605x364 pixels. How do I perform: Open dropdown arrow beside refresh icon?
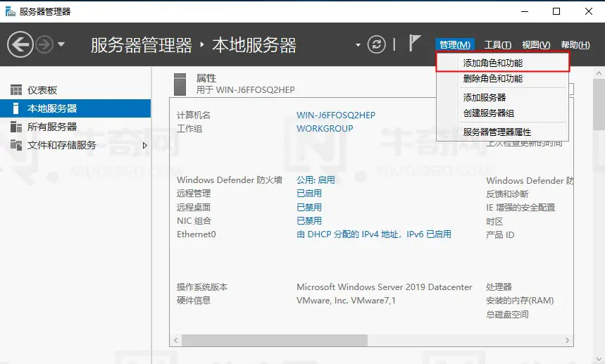tap(358, 45)
